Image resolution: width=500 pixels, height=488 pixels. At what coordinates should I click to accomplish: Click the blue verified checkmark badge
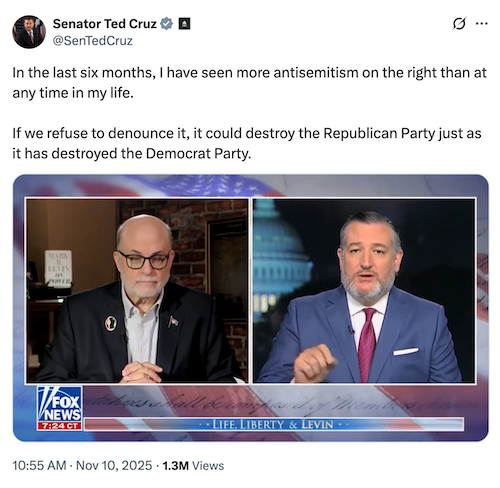coord(167,24)
